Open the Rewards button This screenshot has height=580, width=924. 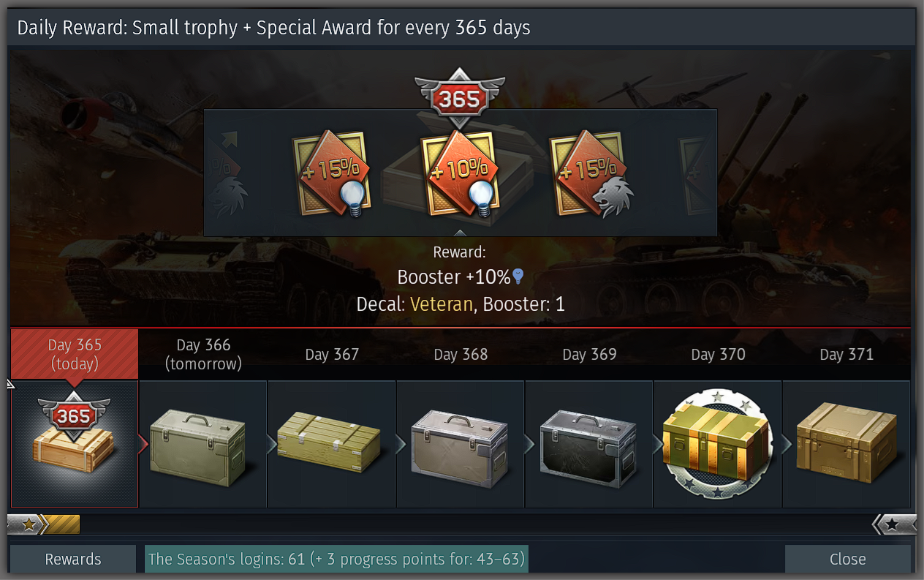point(73,559)
